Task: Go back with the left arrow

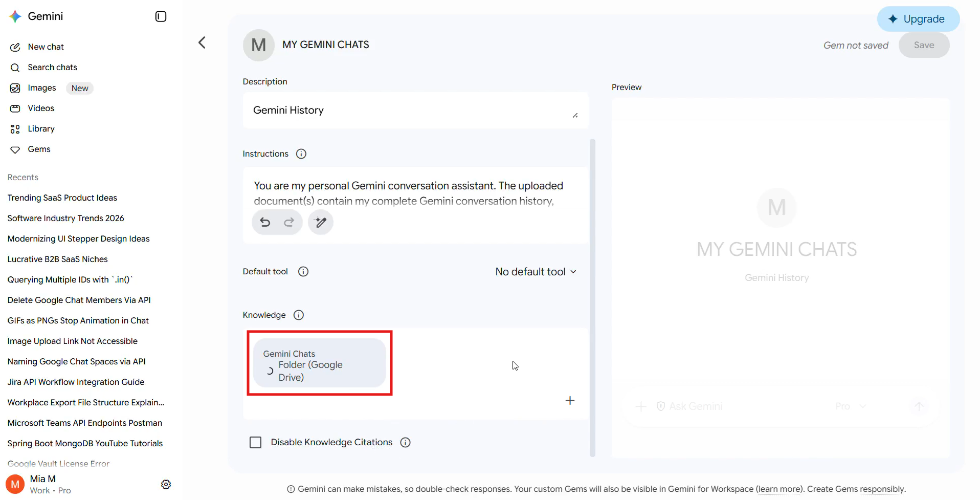Action: 202,42
